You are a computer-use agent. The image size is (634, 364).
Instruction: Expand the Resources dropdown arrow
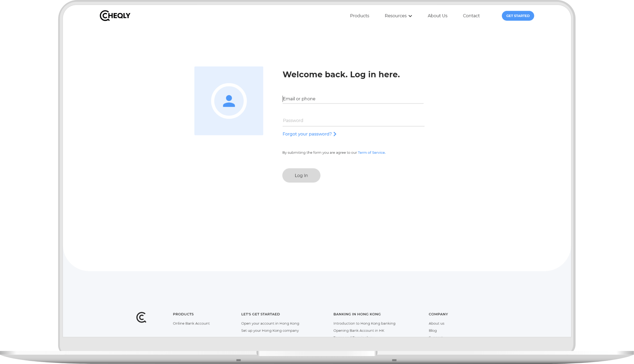click(x=410, y=16)
